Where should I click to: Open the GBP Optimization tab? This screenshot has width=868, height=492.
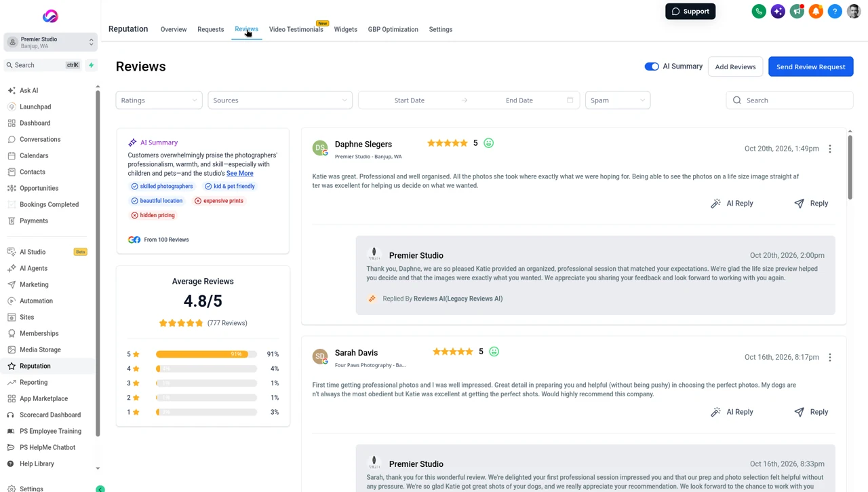click(x=393, y=29)
